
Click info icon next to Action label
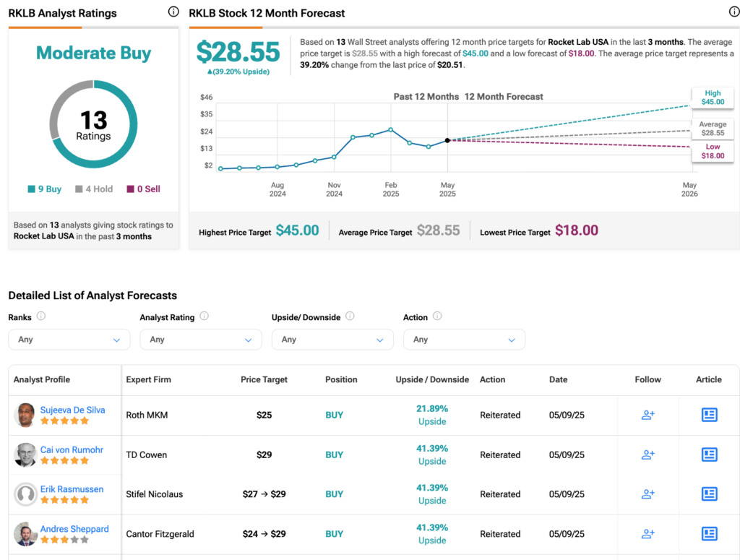pyautogui.click(x=437, y=316)
